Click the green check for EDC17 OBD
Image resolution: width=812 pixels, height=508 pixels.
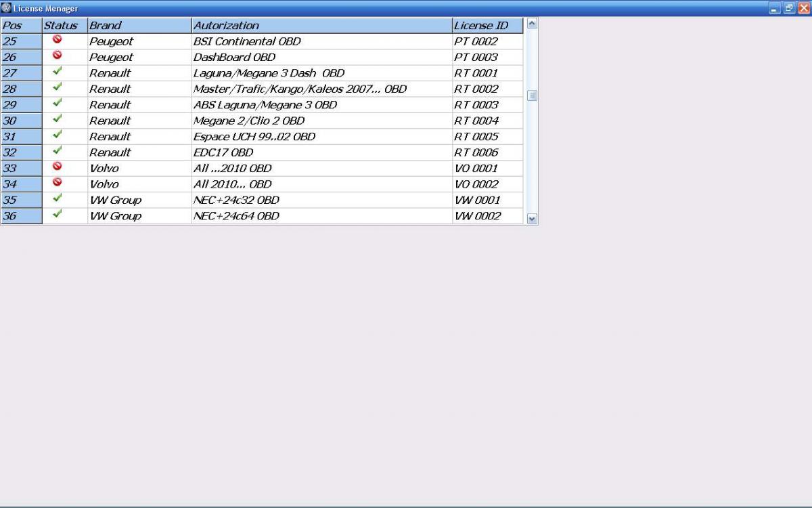pyautogui.click(x=57, y=150)
